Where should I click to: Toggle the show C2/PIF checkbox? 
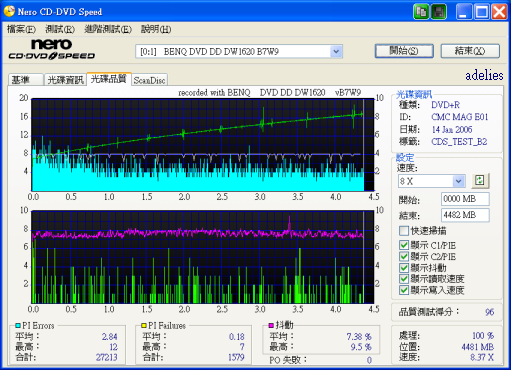point(404,256)
